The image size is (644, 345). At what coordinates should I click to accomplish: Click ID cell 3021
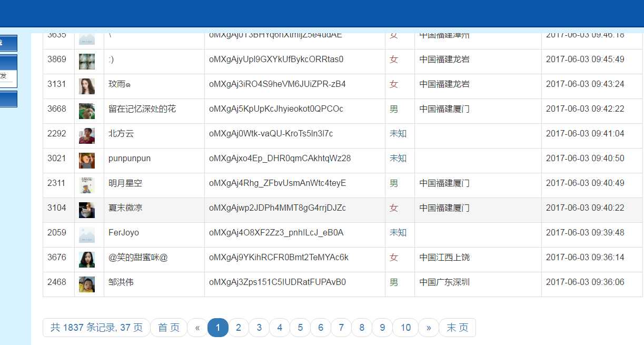click(x=57, y=158)
